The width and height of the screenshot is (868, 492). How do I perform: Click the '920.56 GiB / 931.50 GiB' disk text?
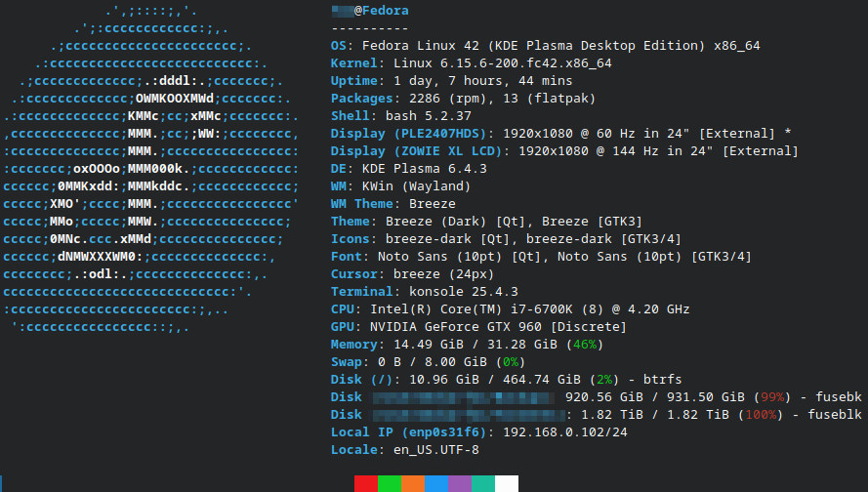pyautogui.click(x=655, y=397)
